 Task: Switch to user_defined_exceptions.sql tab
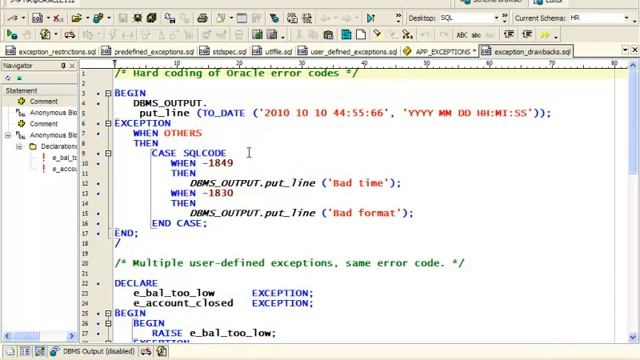(348, 51)
